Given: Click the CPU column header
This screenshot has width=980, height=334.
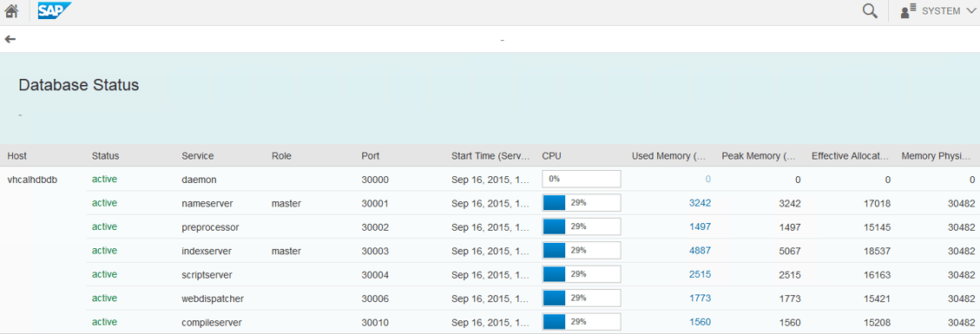Looking at the screenshot, I should [x=552, y=155].
